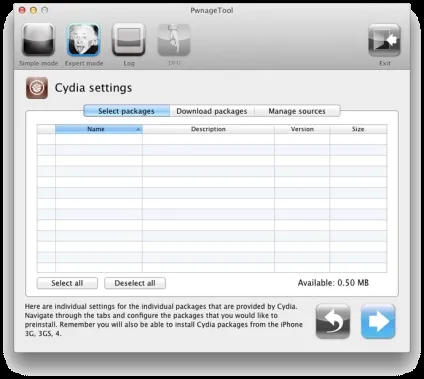Minimize the PwnageTool window

pyautogui.click(x=33, y=10)
